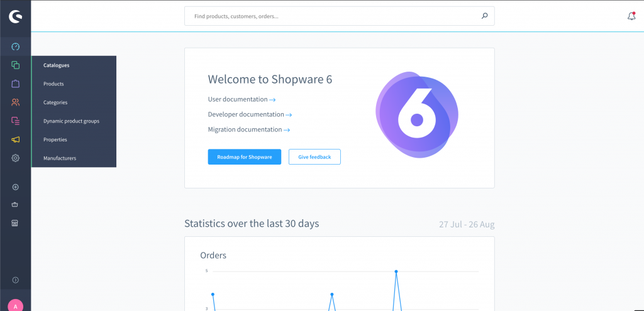The width and height of the screenshot is (644, 311).
Task: Select Catalogues header in flyout menu
Action: tap(56, 65)
